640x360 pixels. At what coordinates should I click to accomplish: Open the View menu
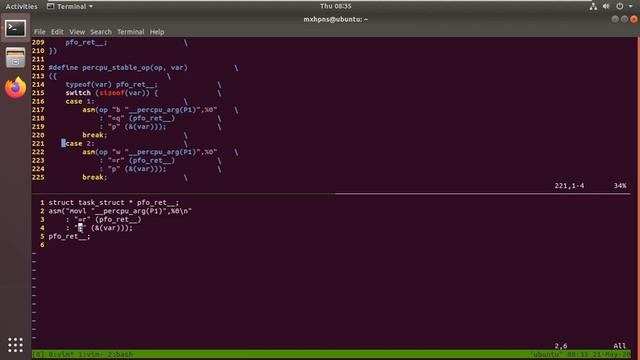(77, 32)
